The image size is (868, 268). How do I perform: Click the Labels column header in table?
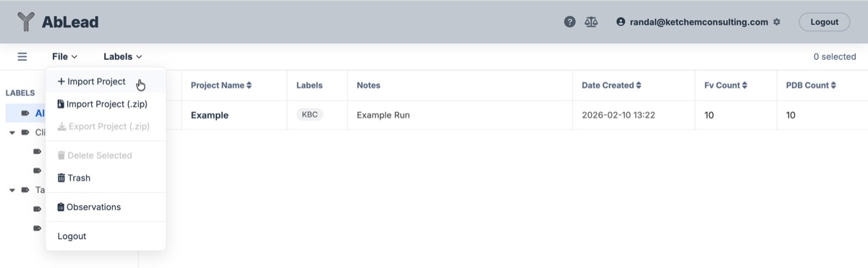[x=310, y=85]
